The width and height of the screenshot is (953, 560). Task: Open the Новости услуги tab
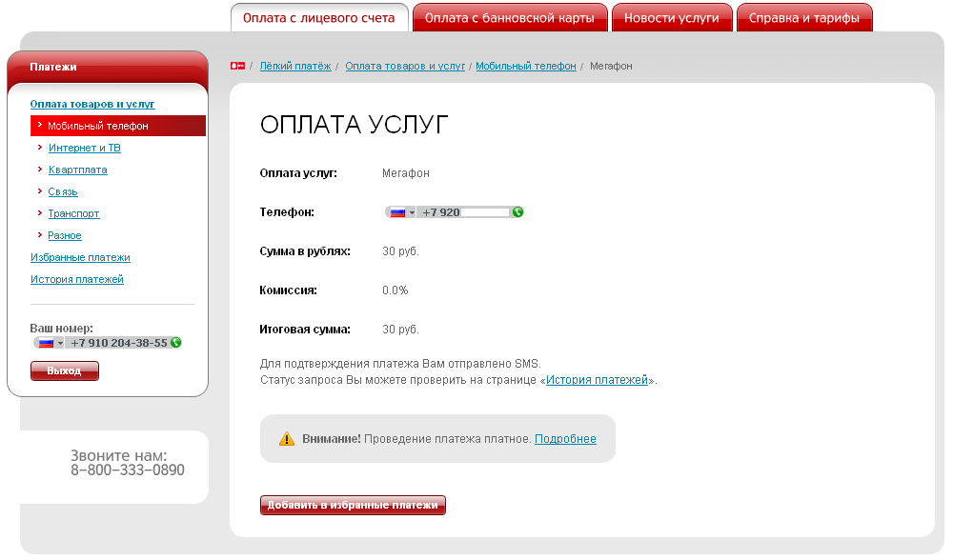[672, 18]
